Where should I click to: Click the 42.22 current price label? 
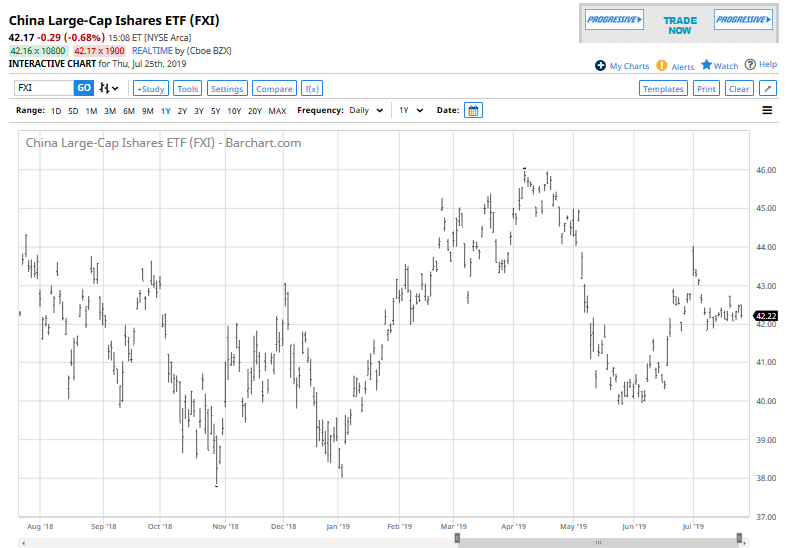pyautogui.click(x=766, y=316)
